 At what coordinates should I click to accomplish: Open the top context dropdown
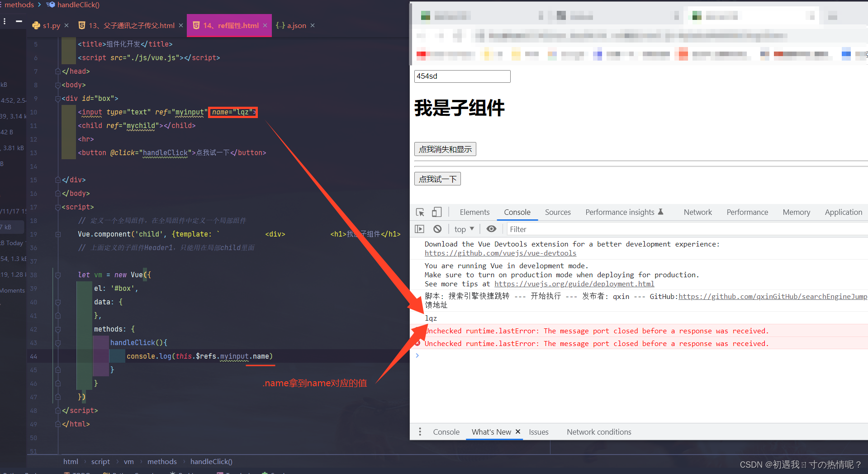pos(465,229)
